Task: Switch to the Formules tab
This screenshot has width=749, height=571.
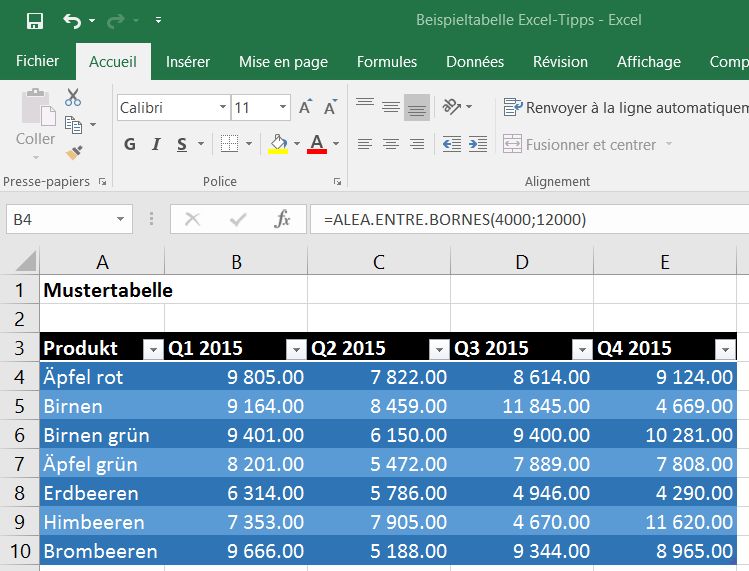Action: point(387,62)
